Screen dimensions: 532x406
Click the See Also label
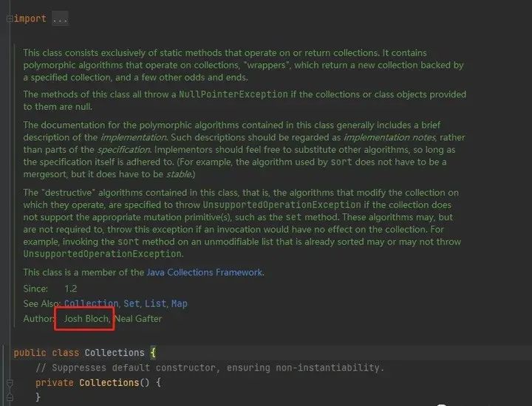point(41,303)
